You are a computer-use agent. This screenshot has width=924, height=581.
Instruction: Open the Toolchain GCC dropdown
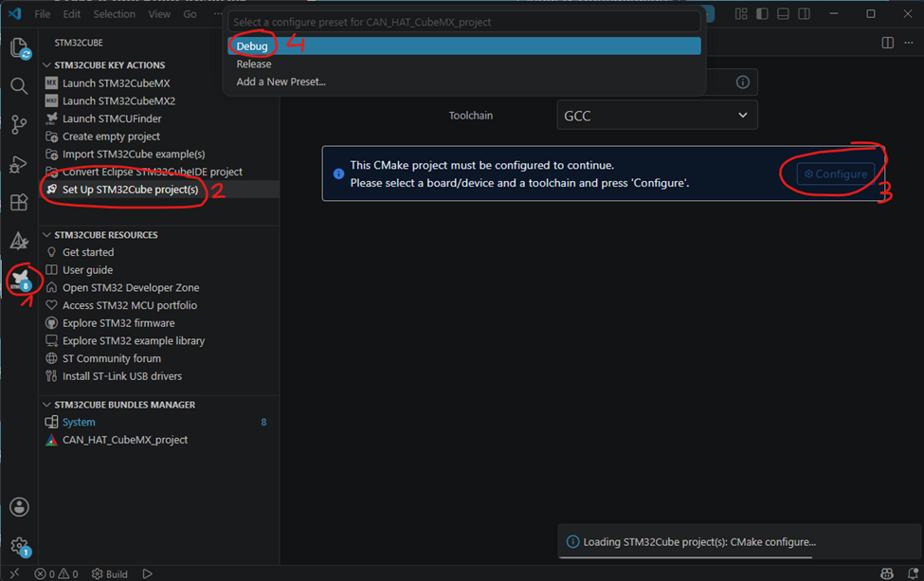click(x=657, y=116)
